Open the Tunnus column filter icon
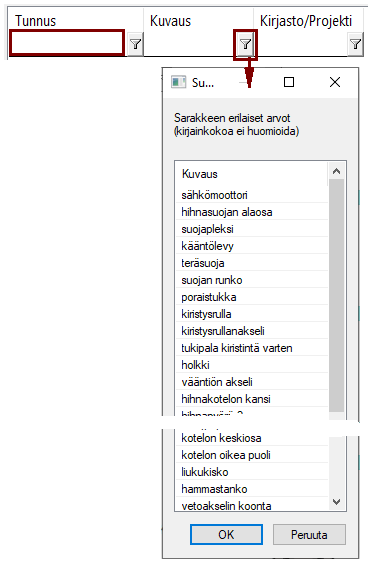This screenshot has width=368, height=565. [x=136, y=44]
